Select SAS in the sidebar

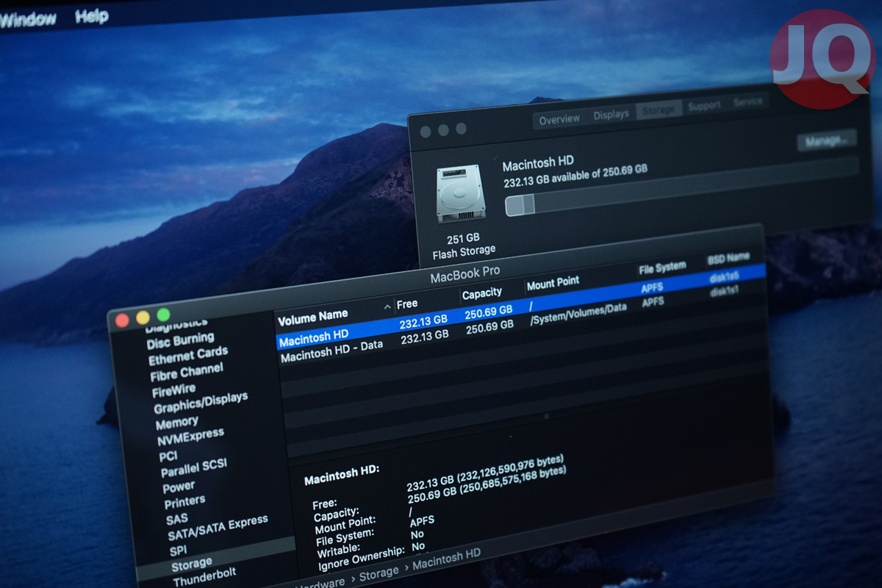(x=177, y=519)
